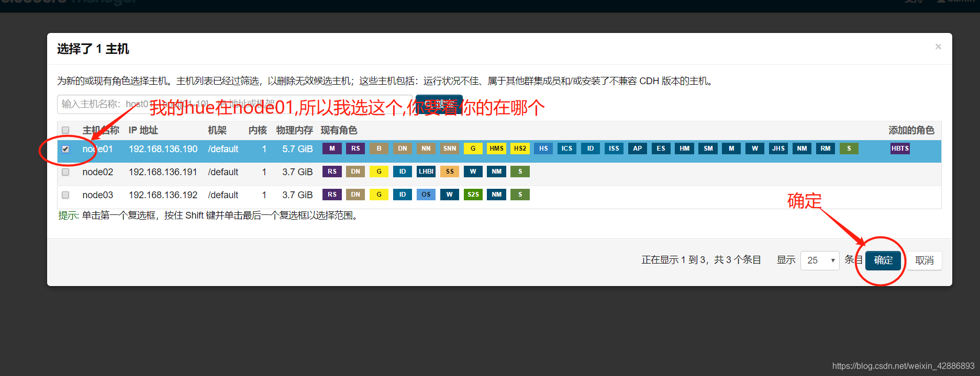The image size is (980, 376).
Task: Click IP address 192.168.136.191
Action: [163, 172]
